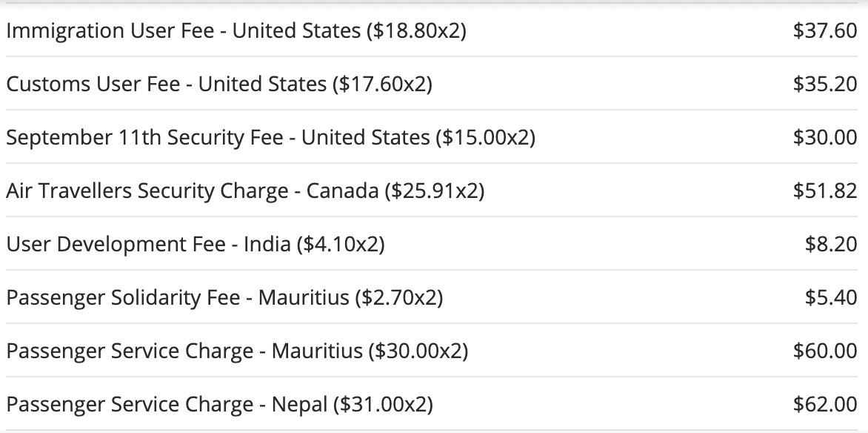Click September 11th Security Fee line
The height and width of the screenshot is (433, 868).
(270, 138)
